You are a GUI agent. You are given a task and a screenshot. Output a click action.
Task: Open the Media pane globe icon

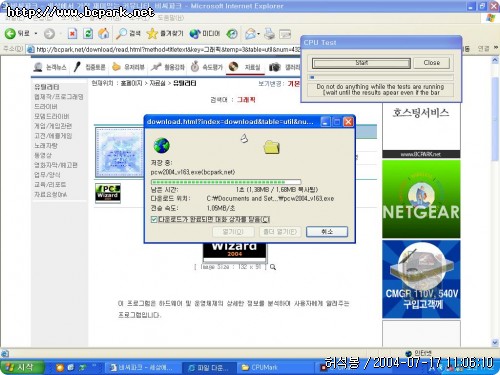click(205, 33)
